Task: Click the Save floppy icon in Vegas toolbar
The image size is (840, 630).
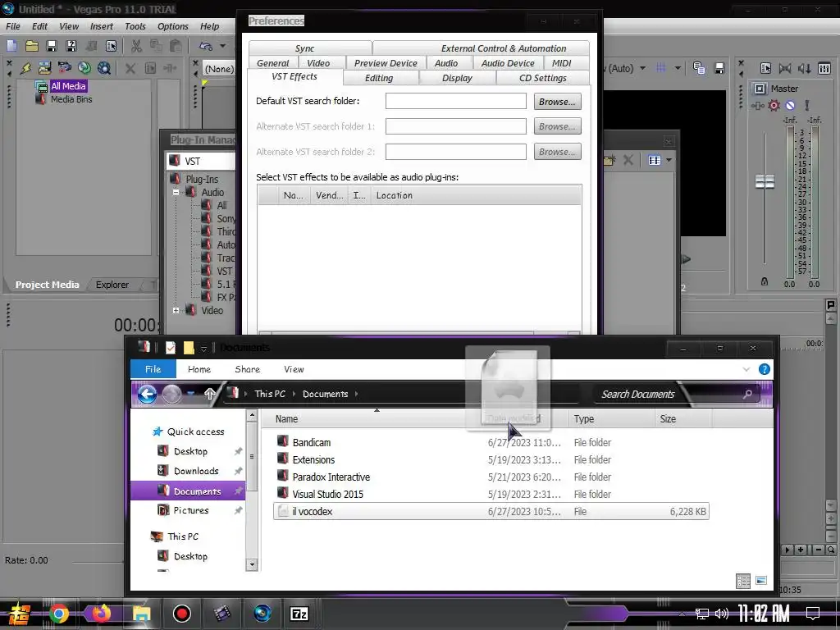Action: (x=52, y=46)
